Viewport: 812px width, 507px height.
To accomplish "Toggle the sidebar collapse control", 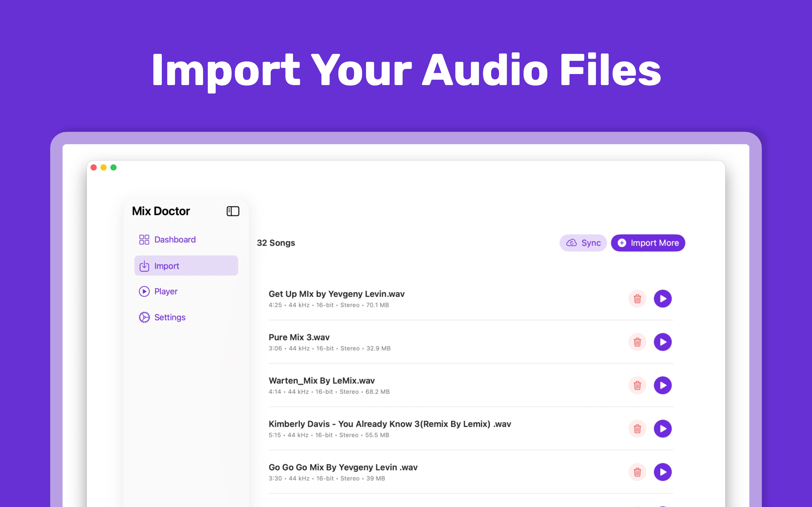I will coord(233,211).
